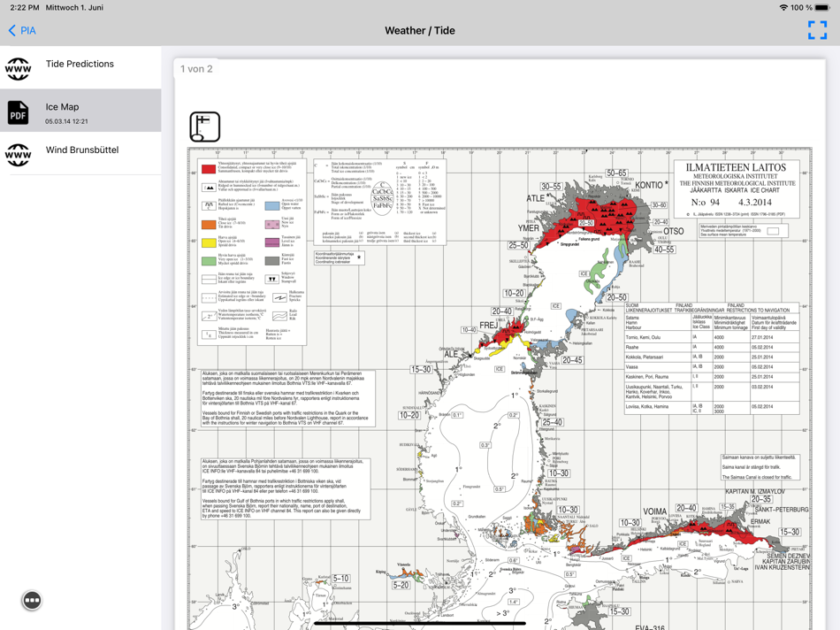Click the ATLE icebreaker label
This screenshot has width=840, height=630.
pos(535,198)
